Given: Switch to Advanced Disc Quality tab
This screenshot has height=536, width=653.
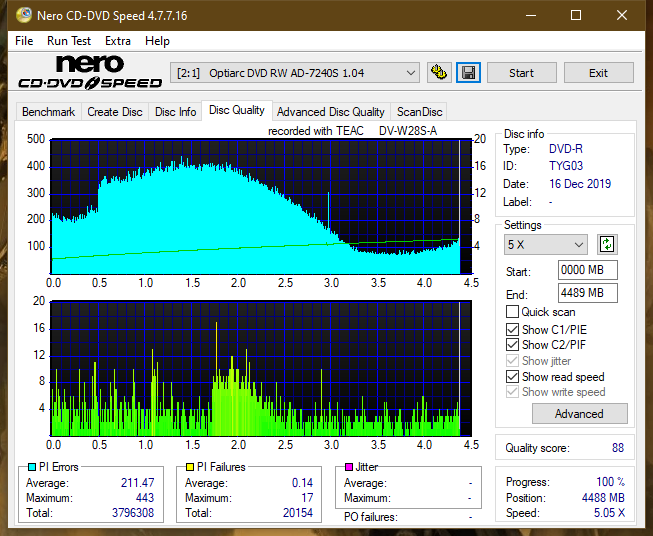Looking at the screenshot, I should (x=331, y=112).
